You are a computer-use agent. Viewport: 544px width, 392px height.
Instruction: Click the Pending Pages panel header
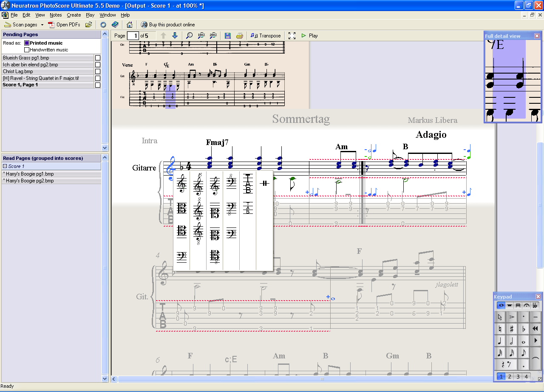click(51, 34)
